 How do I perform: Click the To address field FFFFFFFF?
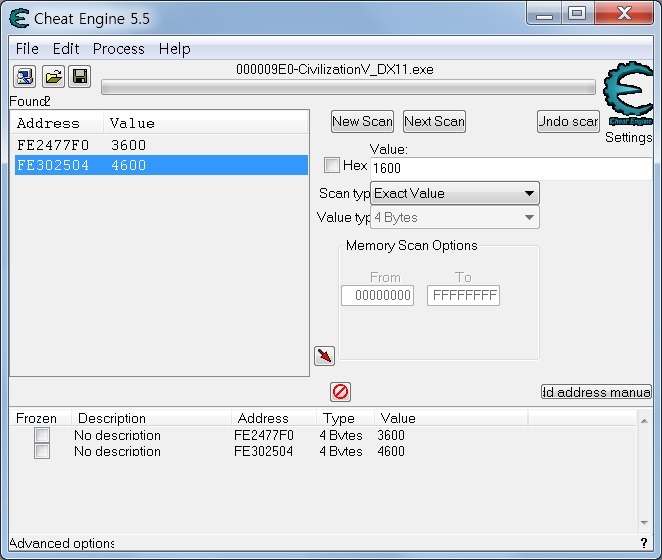pyautogui.click(x=463, y=295)
